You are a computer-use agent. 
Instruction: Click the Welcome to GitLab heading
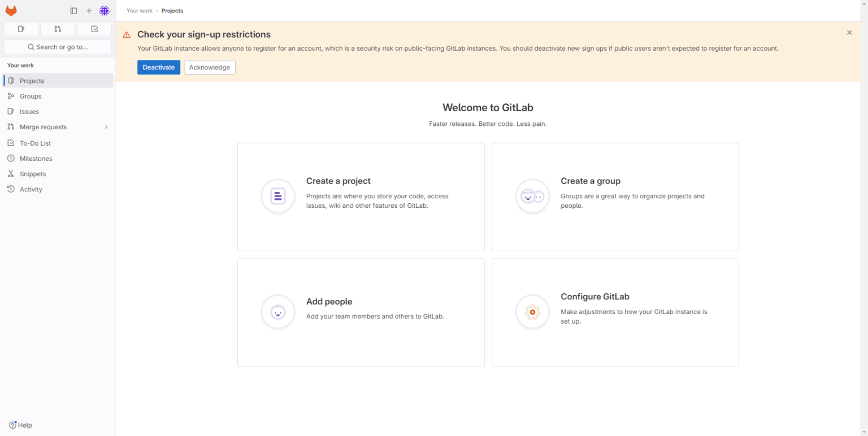[488, 107]
